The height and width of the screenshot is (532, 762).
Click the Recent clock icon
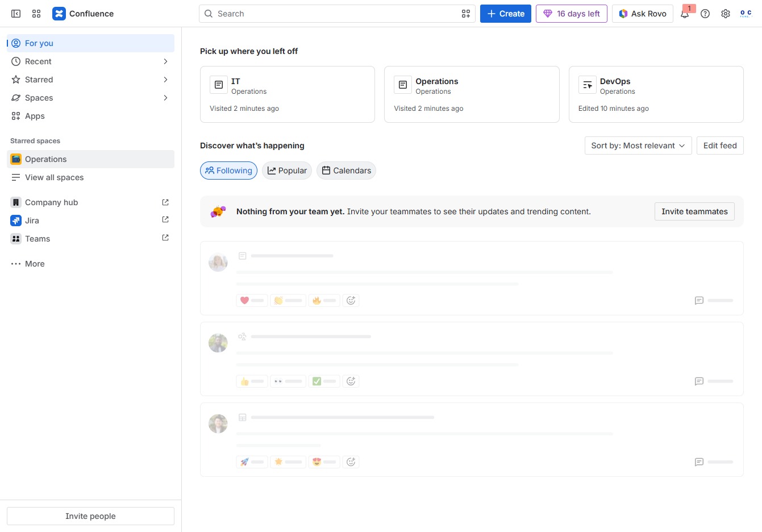pos(16,61)
